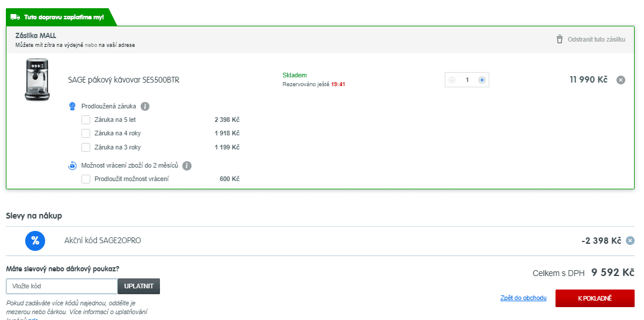The image size is (644, 320).
Task: Click the 1 918 Kč warranty price
Action: coord(227,134)
